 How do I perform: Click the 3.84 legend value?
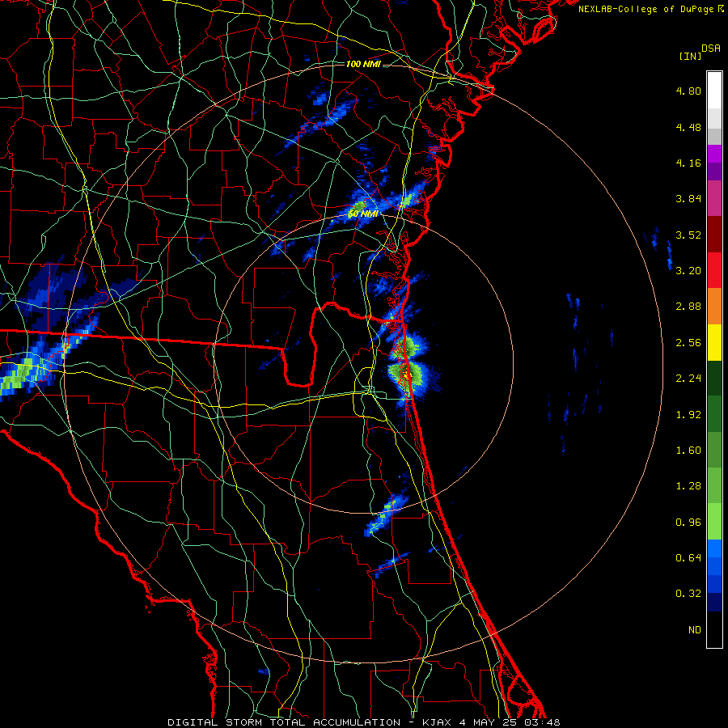[x=688, y=199]
